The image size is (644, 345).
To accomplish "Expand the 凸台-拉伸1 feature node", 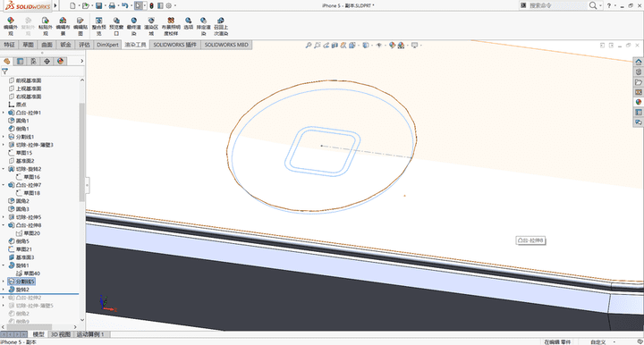I will pos(4,113).
